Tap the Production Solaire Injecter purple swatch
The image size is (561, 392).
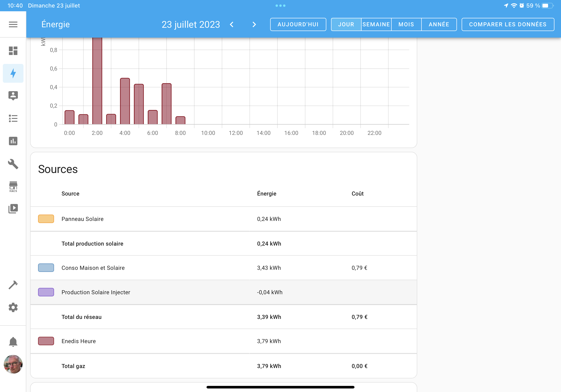click(x=46, y=292)
